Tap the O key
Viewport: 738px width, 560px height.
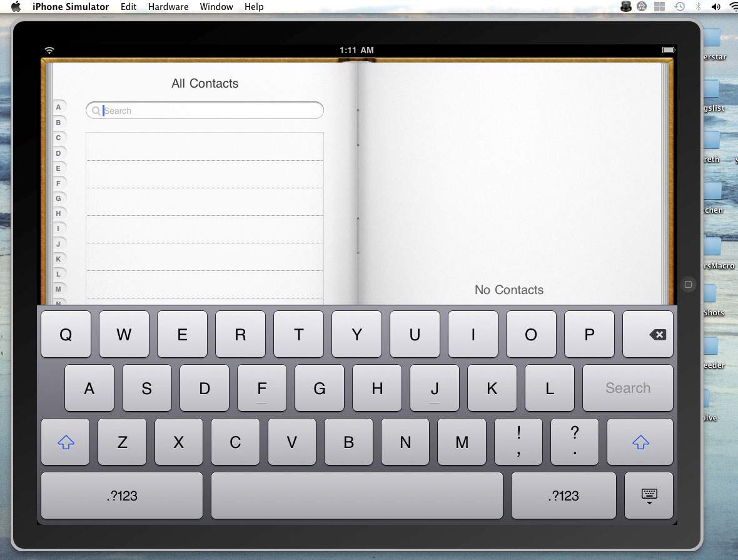pyautogui.click(x=531, y=334)
